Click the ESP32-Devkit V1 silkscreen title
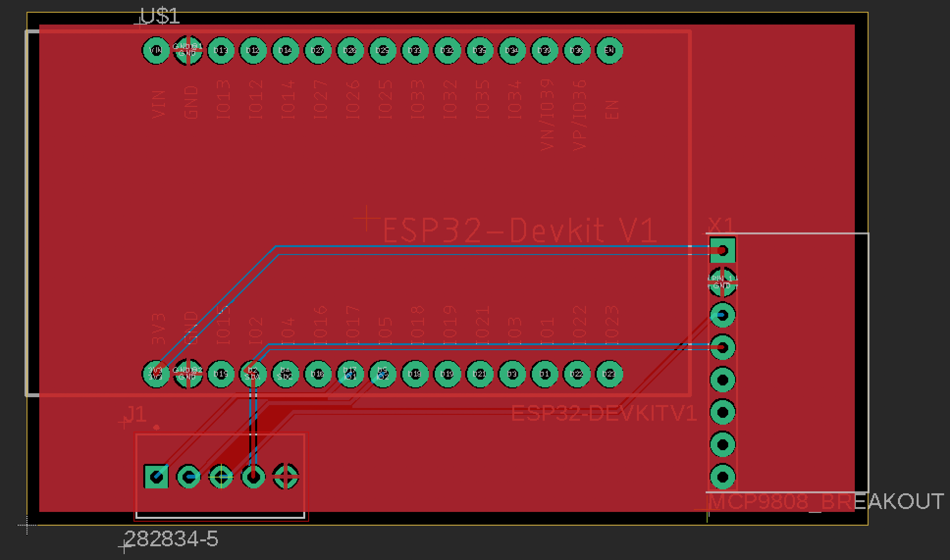The height and width of the screenshot is (560, 950). point(519,230)
